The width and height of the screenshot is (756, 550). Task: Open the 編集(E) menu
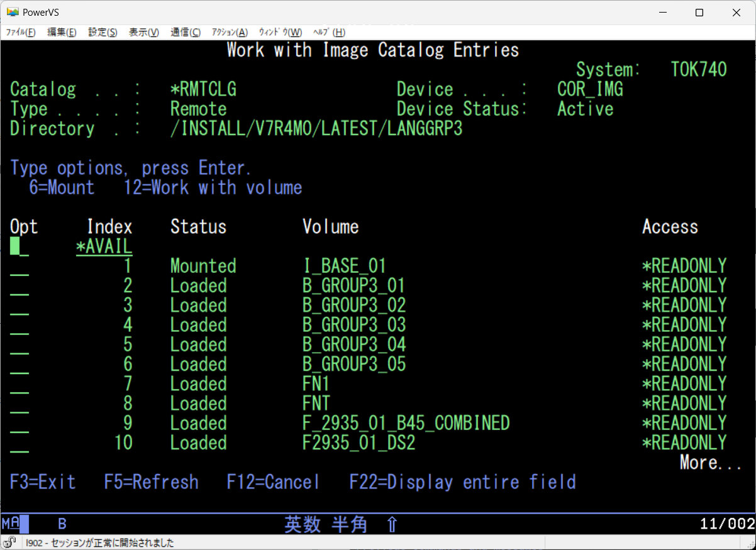click(x=62, y=33)
